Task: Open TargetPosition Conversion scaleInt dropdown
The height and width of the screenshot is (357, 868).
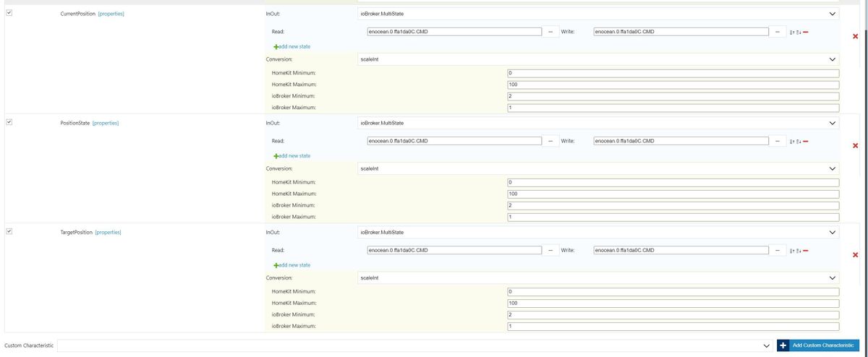Action: [x=597, y=278]
